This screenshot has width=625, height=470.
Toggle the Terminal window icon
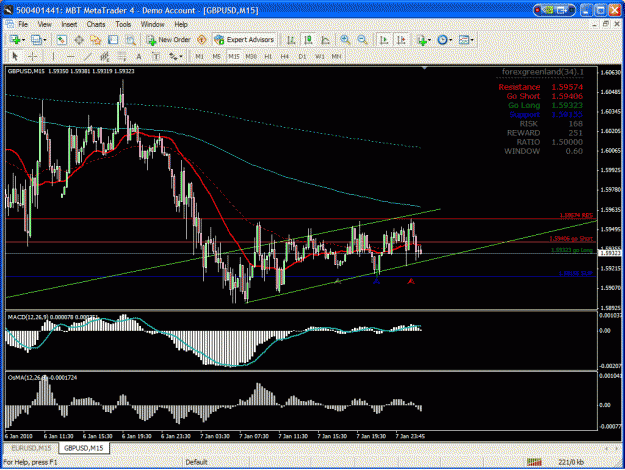click(x=113, y=40)
